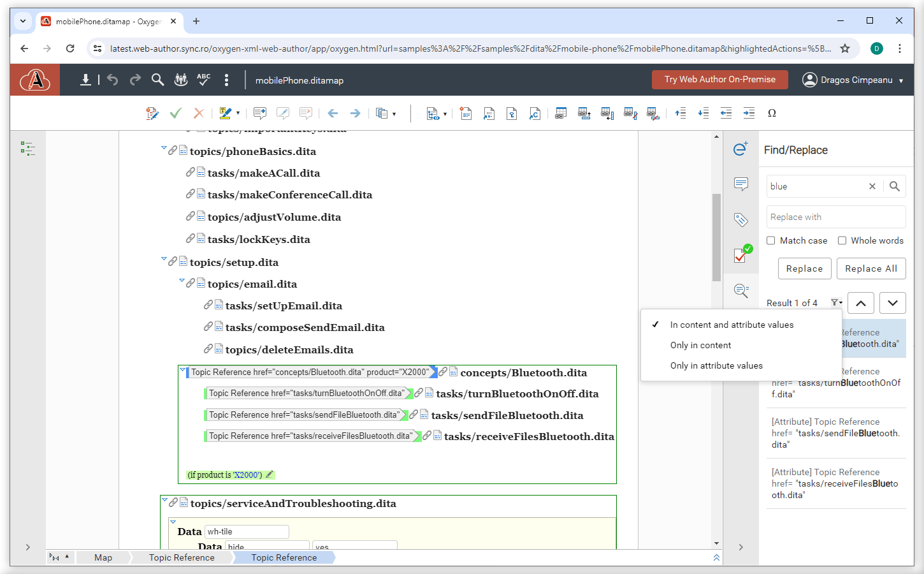Open the attributes tag panel icon
Viewport: 924px width, 574px height.
pyautogui.click(x=740, y=220)
